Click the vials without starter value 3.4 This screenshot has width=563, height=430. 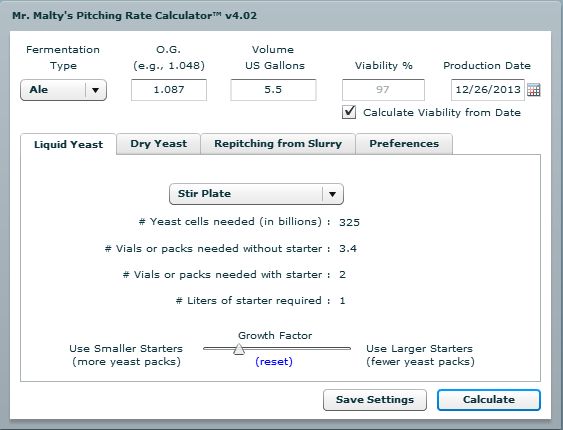pyautogui.click(x=348, y=248)
